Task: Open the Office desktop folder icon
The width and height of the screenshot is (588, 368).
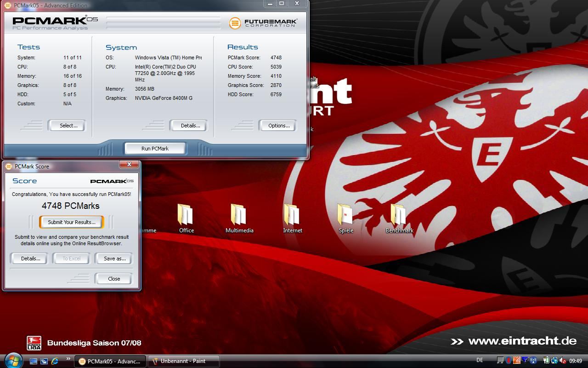Action: [x=186, y=218]
